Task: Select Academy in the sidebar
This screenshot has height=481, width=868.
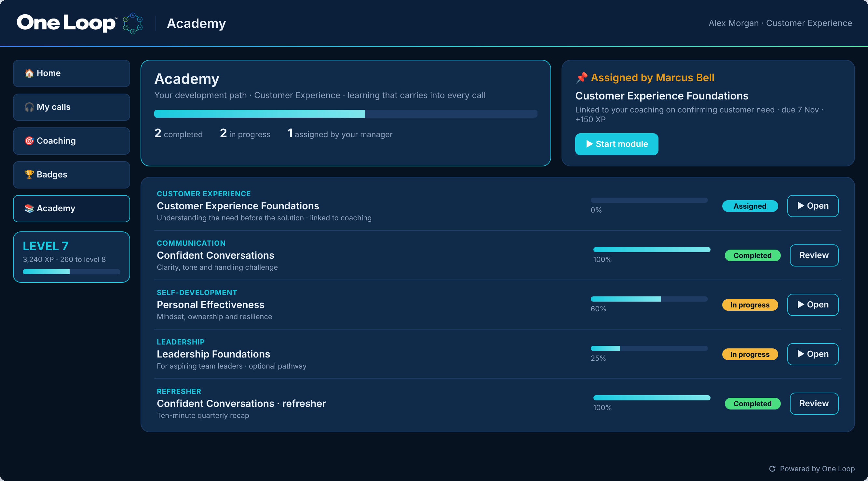Action: [72, 209]
